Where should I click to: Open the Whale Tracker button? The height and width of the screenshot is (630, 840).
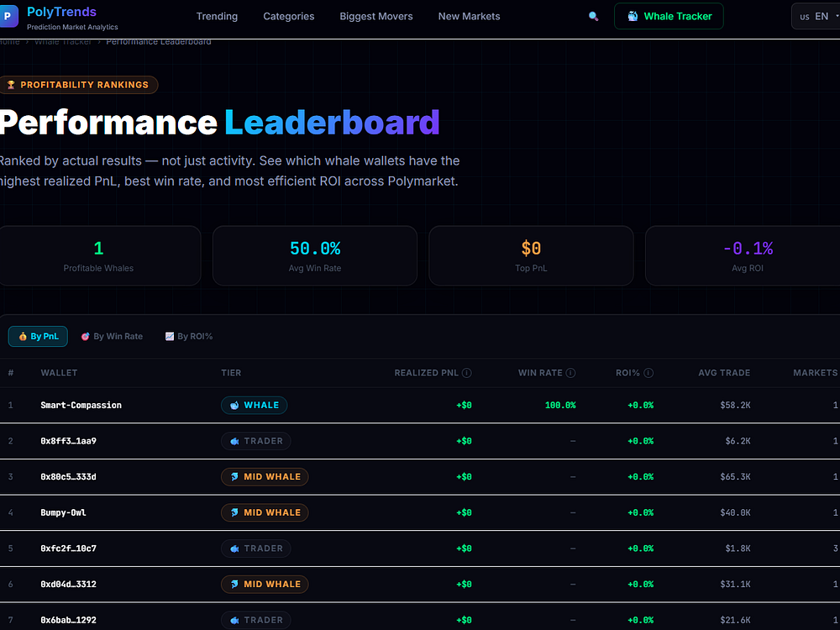click(x=669, y=16)
